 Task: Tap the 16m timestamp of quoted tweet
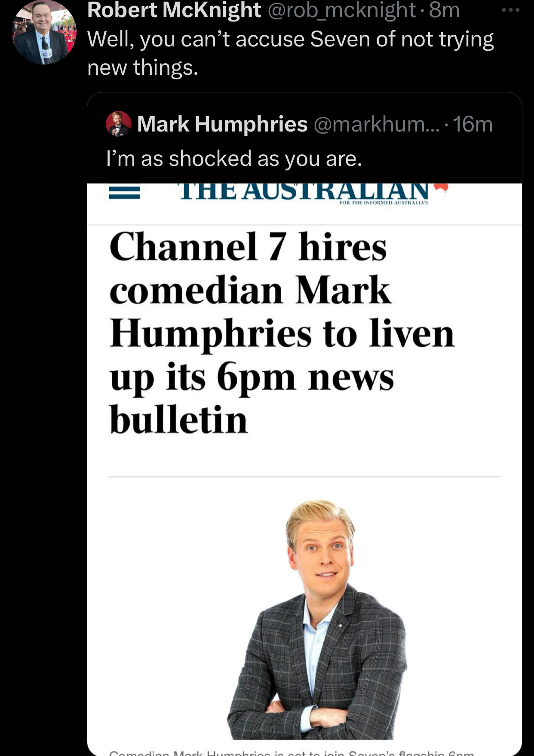pyautogui.click(x=473, y=124)
